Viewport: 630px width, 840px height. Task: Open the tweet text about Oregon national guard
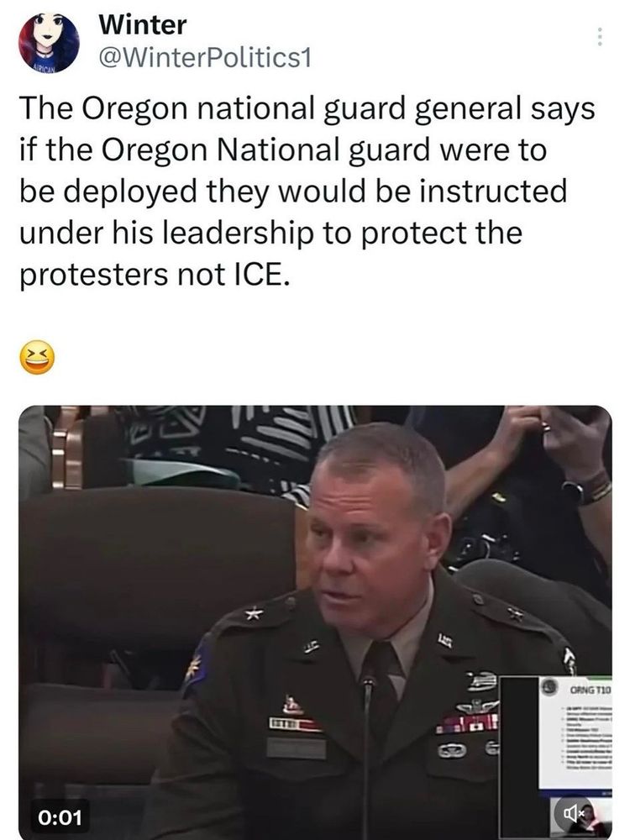click(307, 192)
